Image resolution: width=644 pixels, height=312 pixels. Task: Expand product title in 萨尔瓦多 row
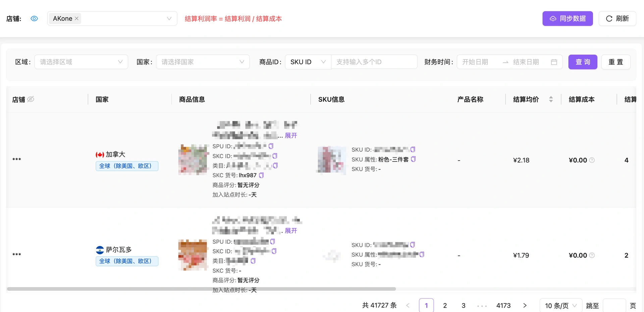(291, 231)
